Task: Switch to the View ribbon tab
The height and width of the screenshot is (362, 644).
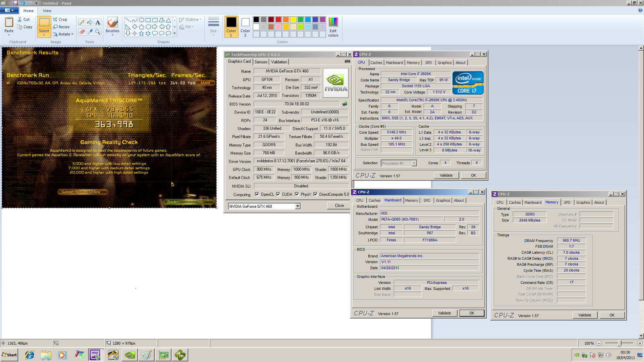Action: (47, 11)
